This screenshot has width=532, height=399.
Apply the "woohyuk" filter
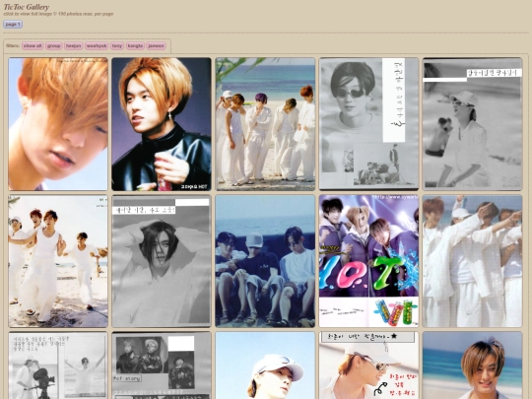97,45
